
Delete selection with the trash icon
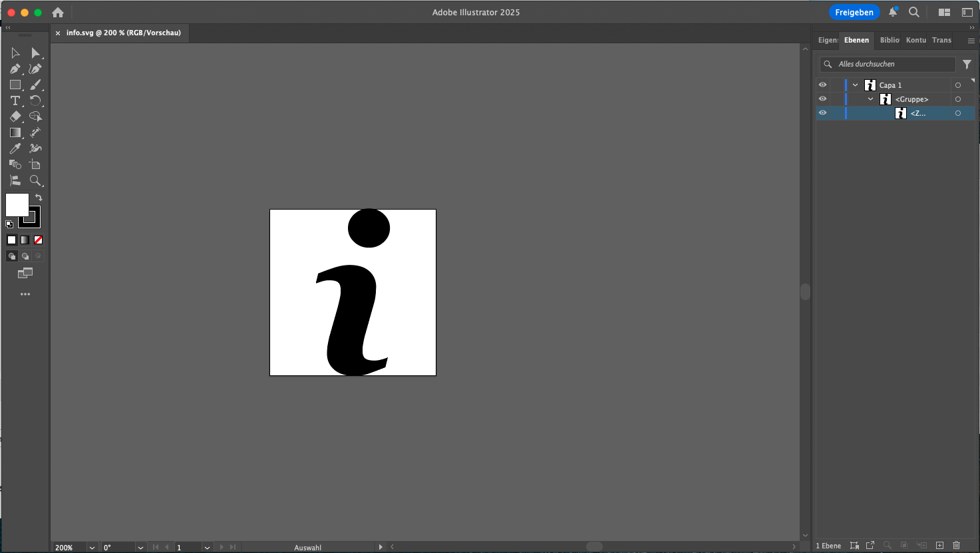pos(957,546)
